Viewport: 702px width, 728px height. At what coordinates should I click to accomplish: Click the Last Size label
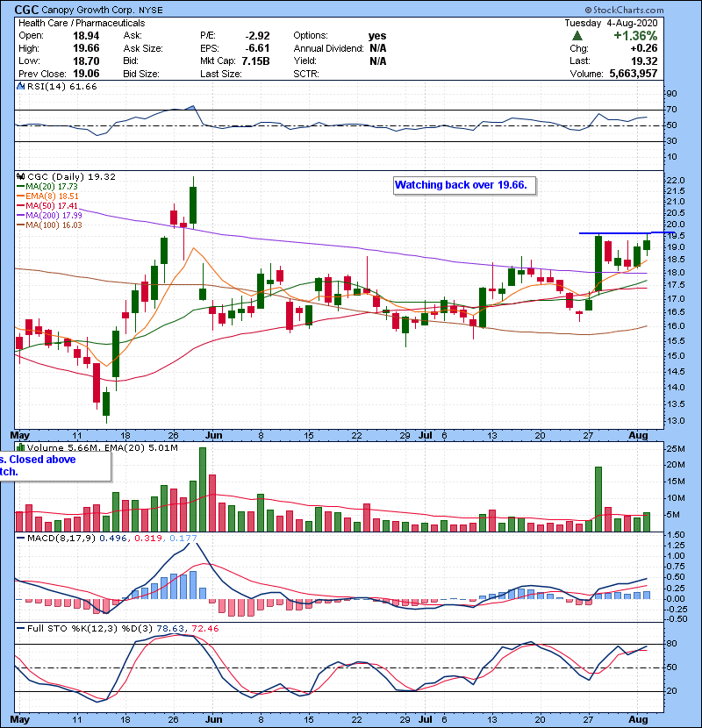[x=220, y=74]
